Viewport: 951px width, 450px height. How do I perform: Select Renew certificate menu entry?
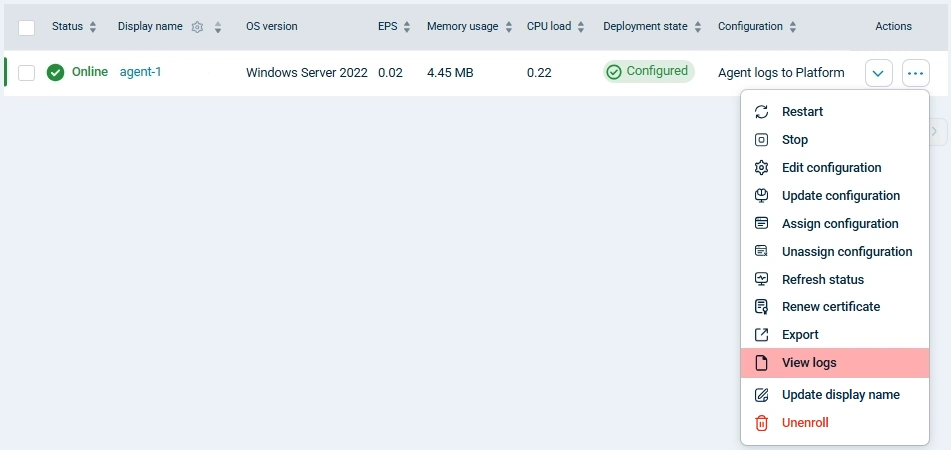pos(835,307)
